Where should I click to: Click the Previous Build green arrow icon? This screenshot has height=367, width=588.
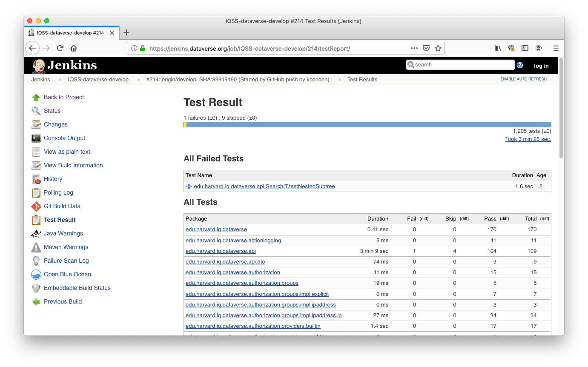coord(36,301)
